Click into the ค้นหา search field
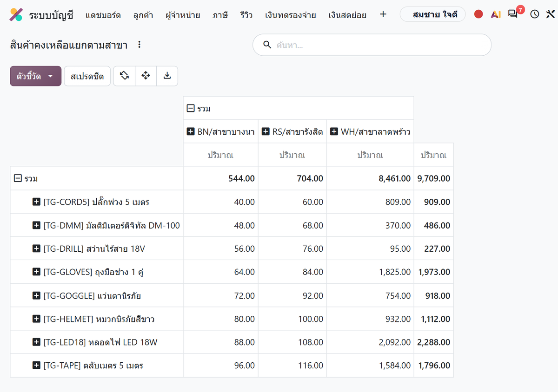The height and width of the screenshot is (392, 558). click(372, 45)
